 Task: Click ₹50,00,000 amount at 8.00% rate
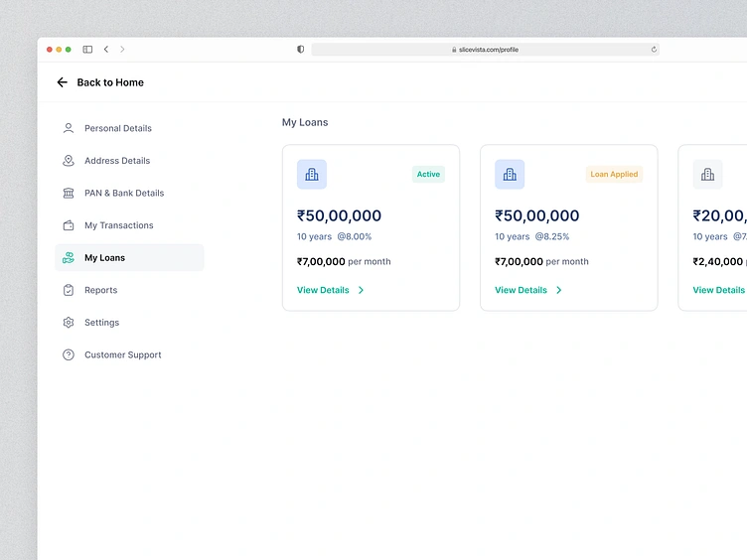[339, 215]
